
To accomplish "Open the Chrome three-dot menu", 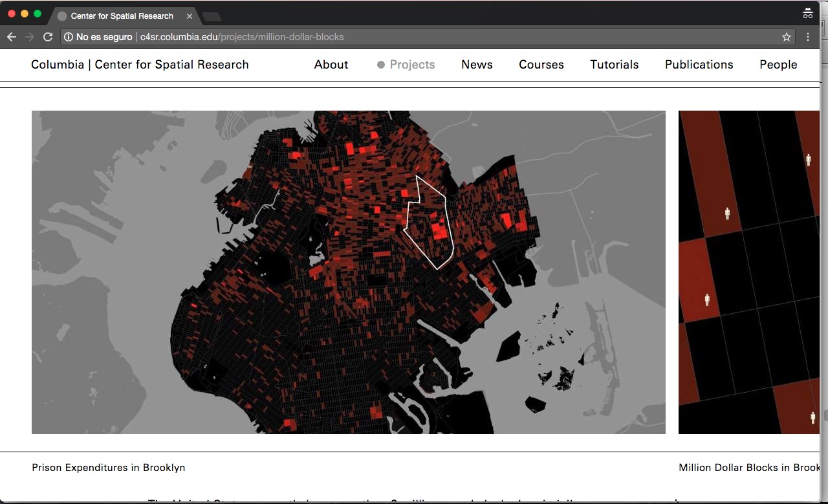I will [x=808, y=37].
